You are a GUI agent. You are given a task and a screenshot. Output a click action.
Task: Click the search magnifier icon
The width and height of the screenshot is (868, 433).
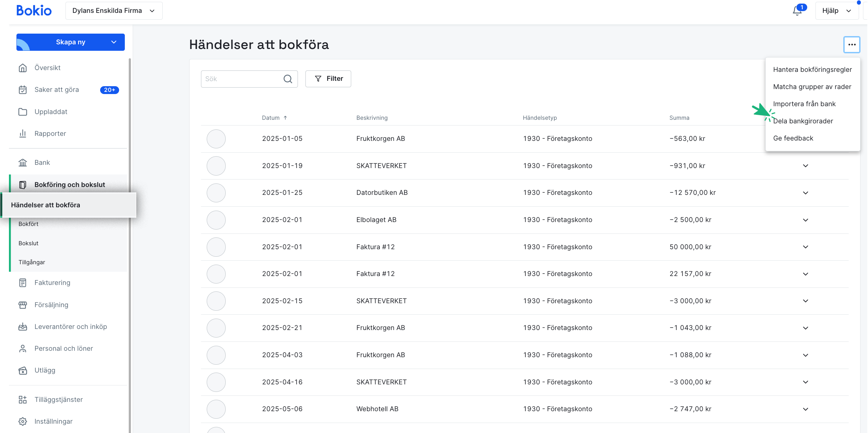tap(288, 79)
